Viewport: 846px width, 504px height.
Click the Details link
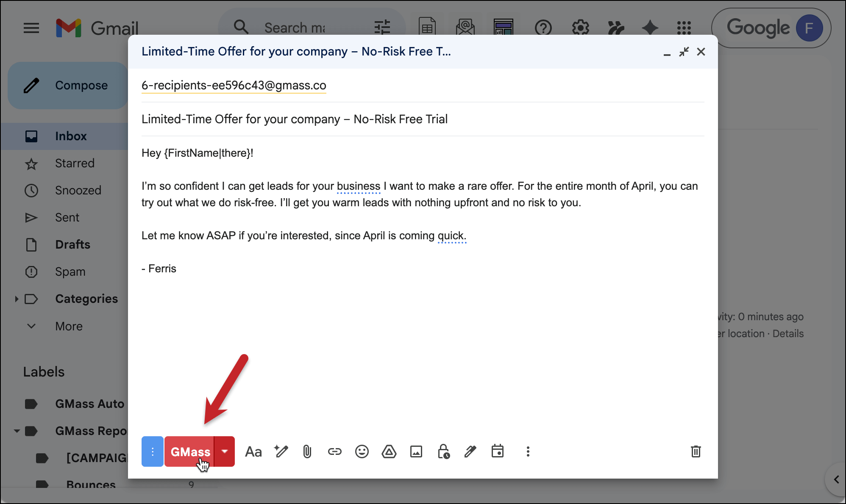788,334
